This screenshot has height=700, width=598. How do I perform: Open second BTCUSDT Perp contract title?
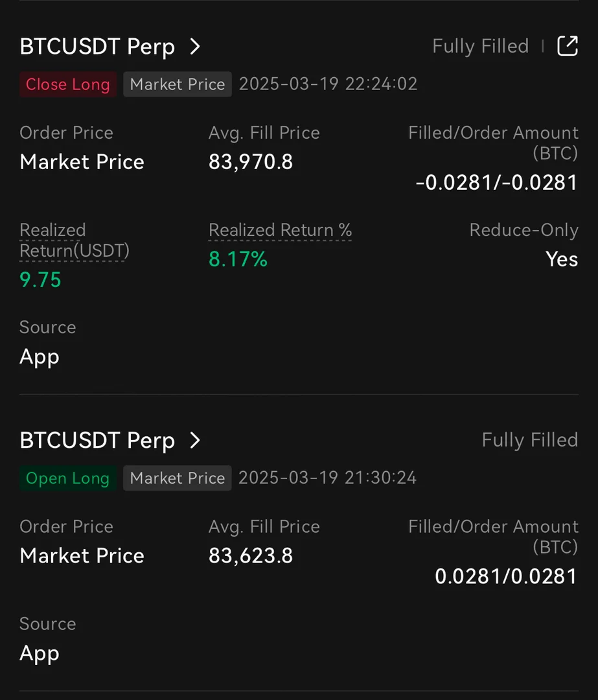point(97,441)
